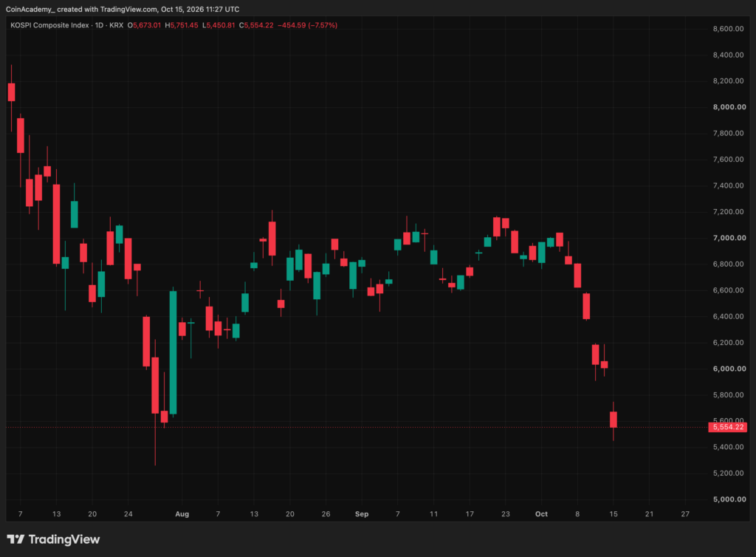Screen dimensions: 756x557
Task: Click the 7,000.00 price axis label
Action: pos(729,238)
